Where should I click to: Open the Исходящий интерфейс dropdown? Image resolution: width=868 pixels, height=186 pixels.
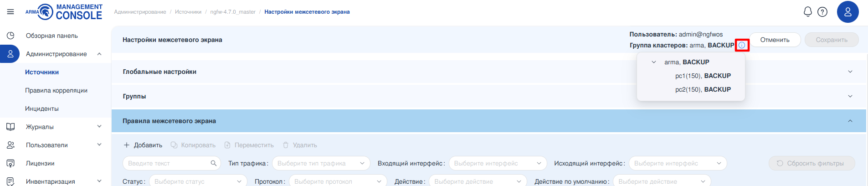(x=677, y=163)
